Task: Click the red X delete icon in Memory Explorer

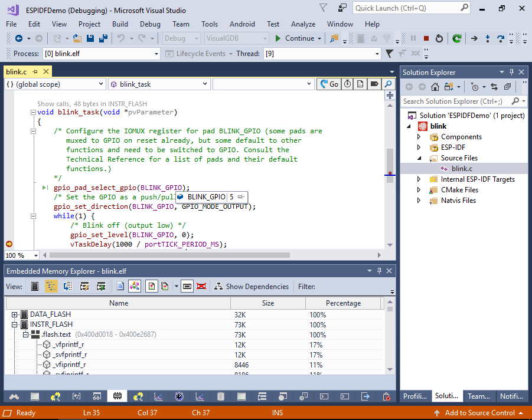Action: pyautogui.click(x=201, y=287)
